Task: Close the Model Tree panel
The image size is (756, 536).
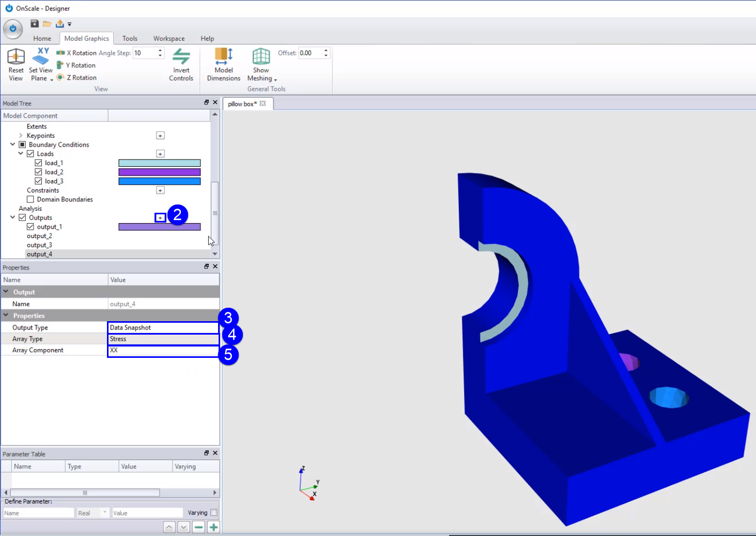Action: coord(215,102)
